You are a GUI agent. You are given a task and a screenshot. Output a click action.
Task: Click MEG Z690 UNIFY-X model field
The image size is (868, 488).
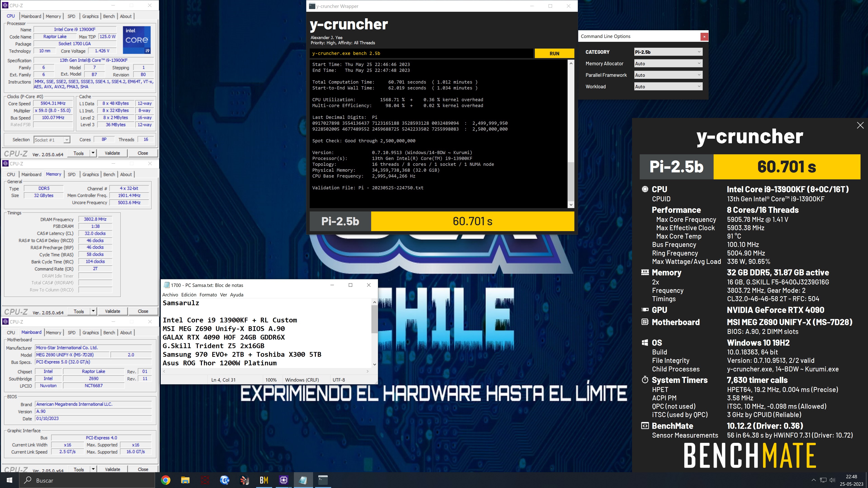click(72, 355)
